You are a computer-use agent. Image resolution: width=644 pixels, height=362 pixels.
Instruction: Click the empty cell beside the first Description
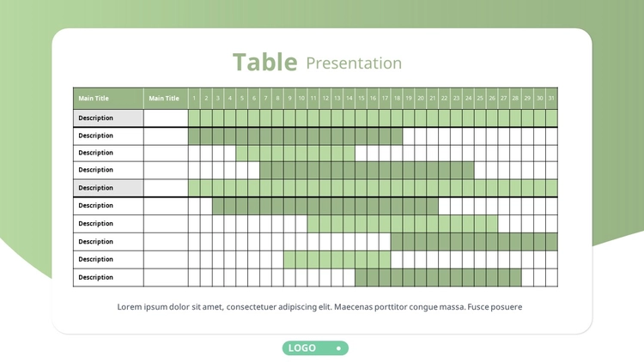pyautogui.click(x=166, y=118)
